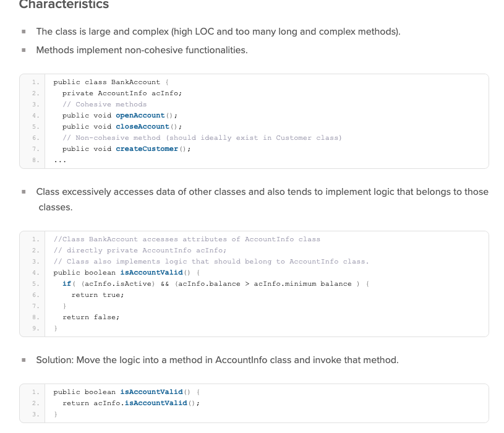Click the "return acInfo.isAccountValid();" code line
The image size is (504, 433).
click(x=131, y=403)
